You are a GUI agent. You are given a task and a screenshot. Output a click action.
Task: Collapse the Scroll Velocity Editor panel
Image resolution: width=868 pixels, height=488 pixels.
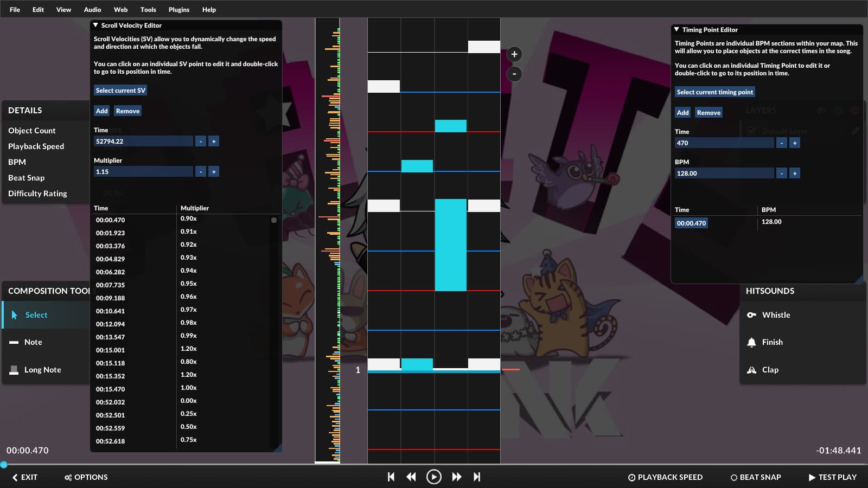tap(95, 25)
